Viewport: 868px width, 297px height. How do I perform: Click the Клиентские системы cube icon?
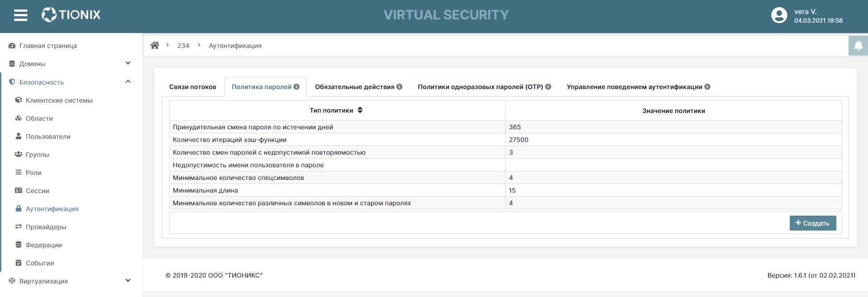[x=19, y=100]
